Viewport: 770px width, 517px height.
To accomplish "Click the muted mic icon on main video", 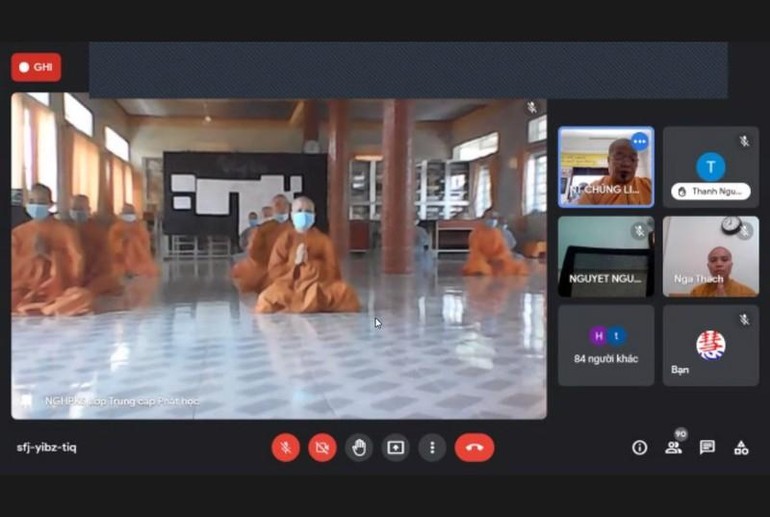I will tap(532, 107).
